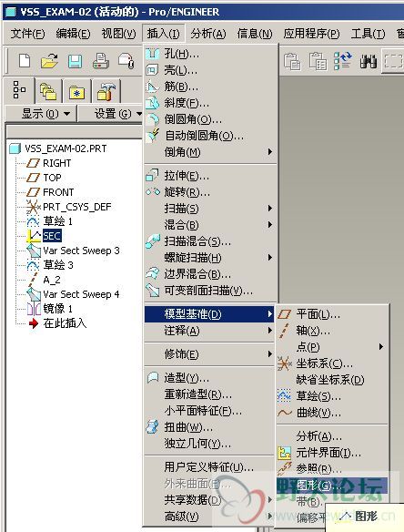
Task: Choose 孔(H) hole from Insert menu
Action: point(211,54)
